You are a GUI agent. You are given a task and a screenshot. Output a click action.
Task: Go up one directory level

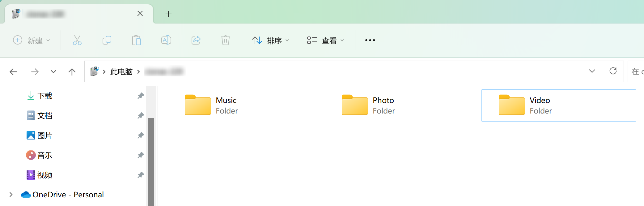tap(72, 72)
